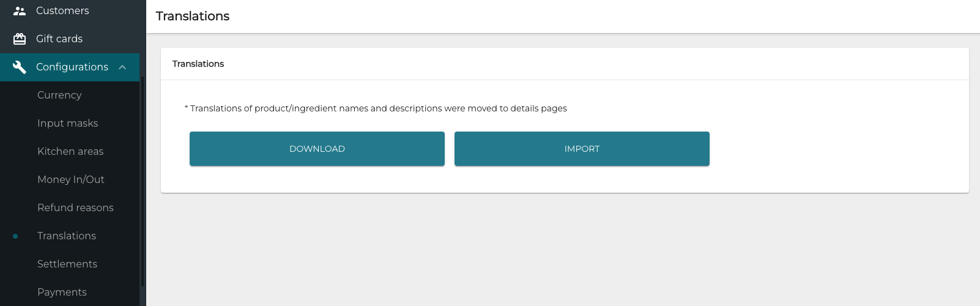This screenshot has width=980, height=306.
Task: Open the Currency configuration page
Action: pyautogui.click(x=59, y=95)
